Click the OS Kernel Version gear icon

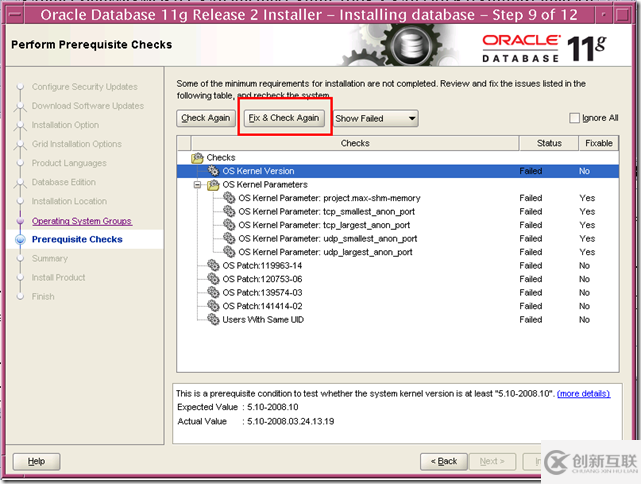[x=213, y=170]
